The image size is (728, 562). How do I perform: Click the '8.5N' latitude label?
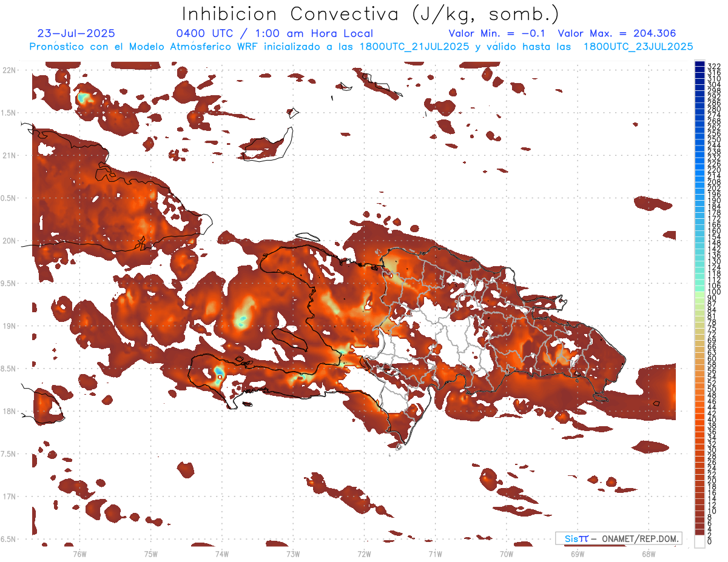(x=9, y=369)
